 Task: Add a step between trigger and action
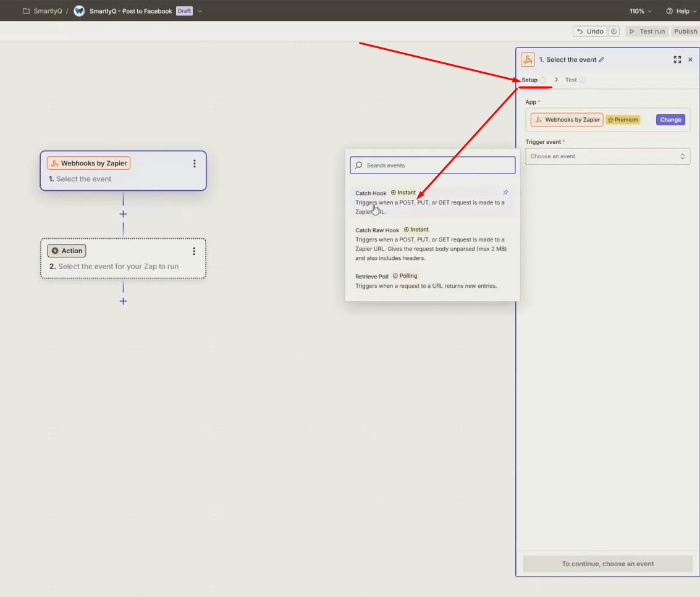pos(123,214)
